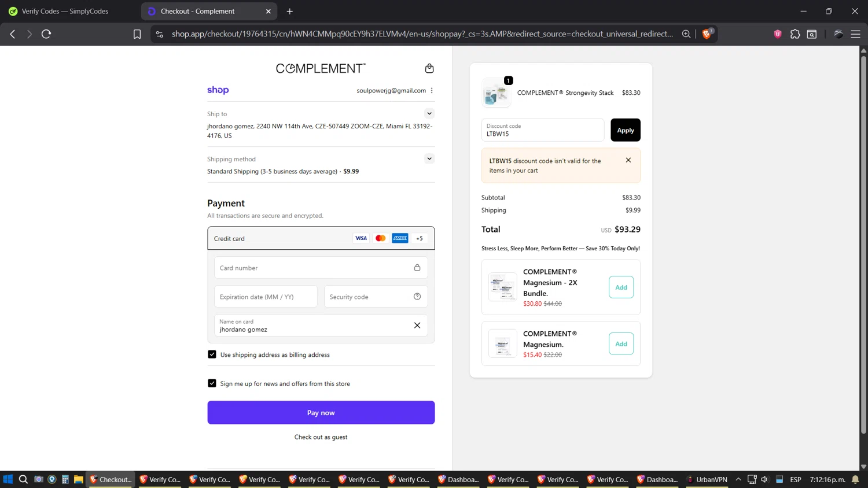
Task: Click the soulpowerjg@gmail.com email text
Action: click(391, 90)
